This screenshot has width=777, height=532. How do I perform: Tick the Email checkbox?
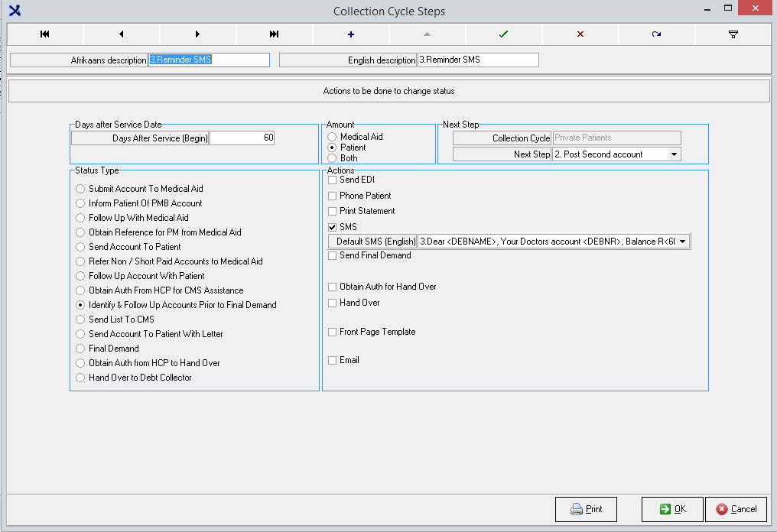click(332, 360)
